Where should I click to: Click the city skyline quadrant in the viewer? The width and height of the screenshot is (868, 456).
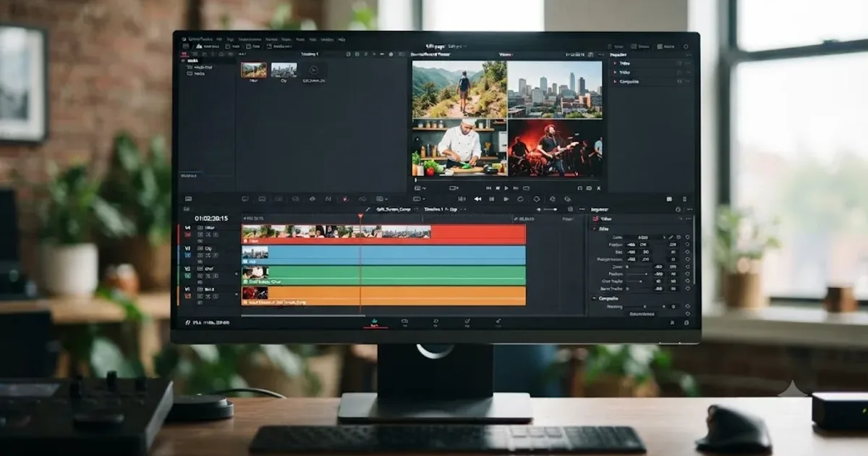[555, 89]
